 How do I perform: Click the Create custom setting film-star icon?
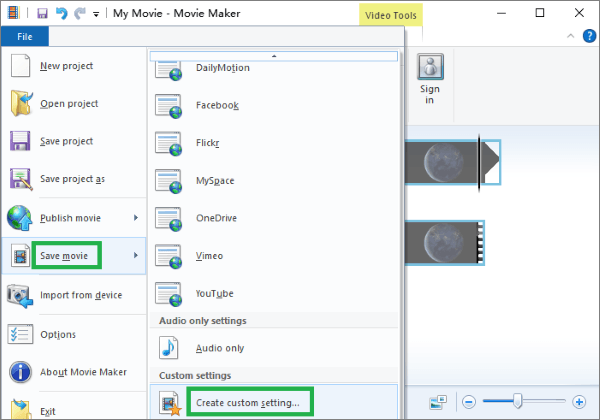click(170, 404)
